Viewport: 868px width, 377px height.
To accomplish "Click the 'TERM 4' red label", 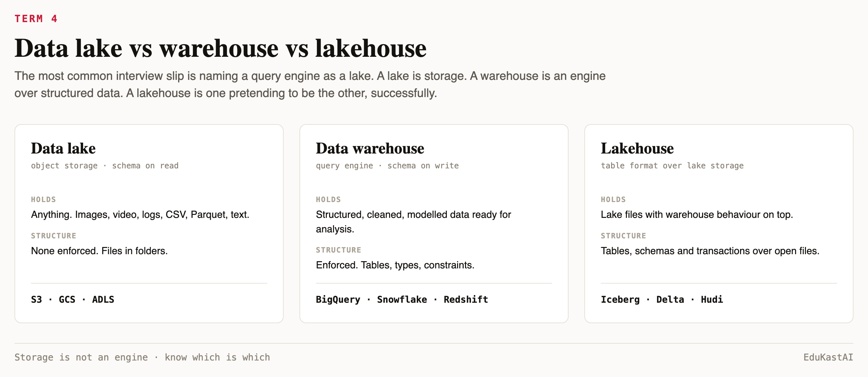I will 36,18.
